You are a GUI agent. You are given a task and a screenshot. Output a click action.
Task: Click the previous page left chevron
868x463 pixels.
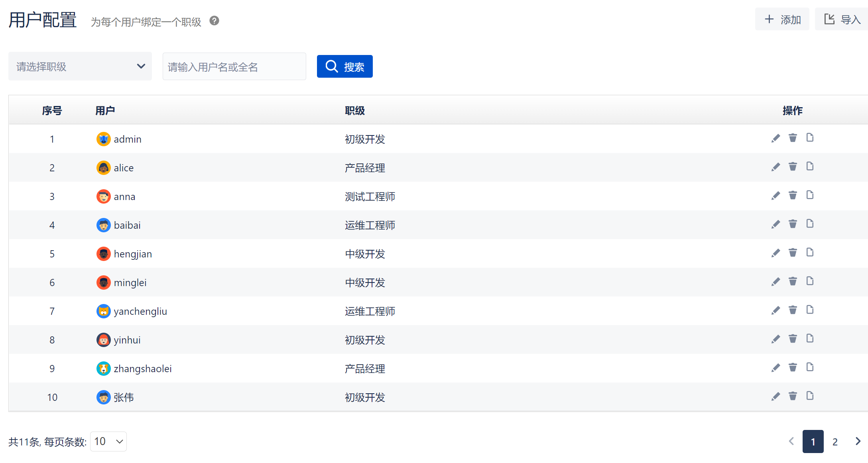pyautogui.click(x=791, y=441)
